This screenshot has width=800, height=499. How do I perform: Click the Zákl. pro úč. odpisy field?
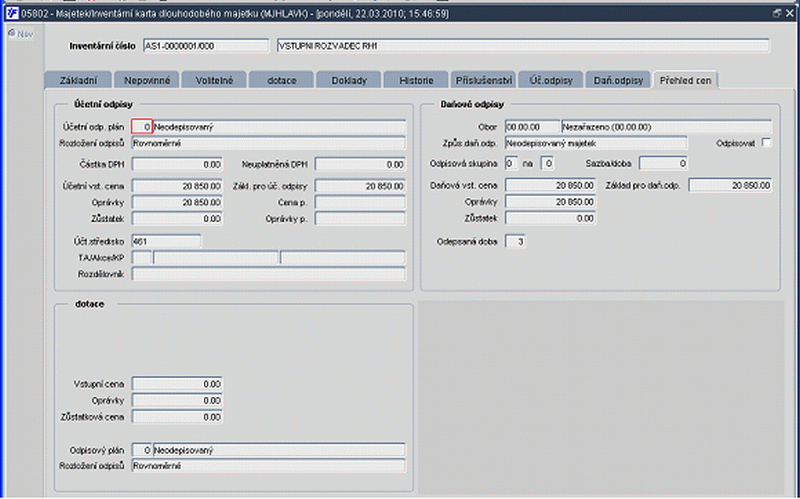(x=360, y=186)
